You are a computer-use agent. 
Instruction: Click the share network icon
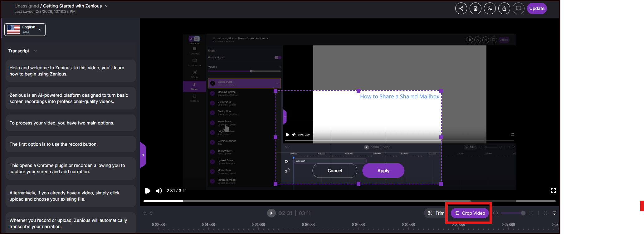[461, 8]
